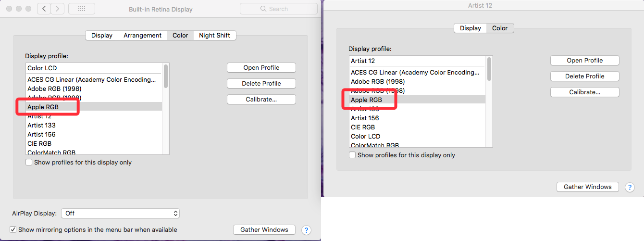Open help in Artist 12 window

(630, 187)
